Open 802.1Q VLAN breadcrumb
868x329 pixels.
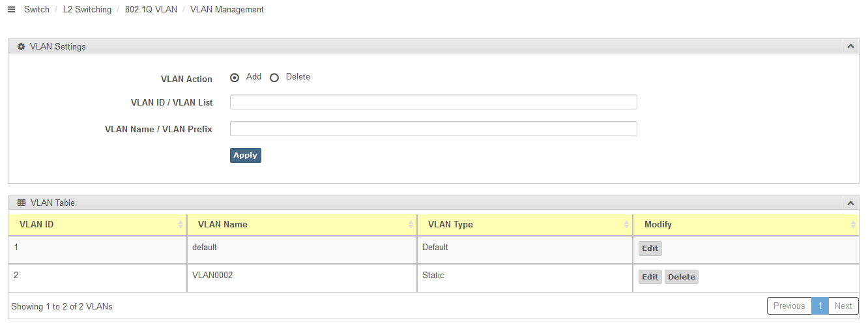tap(151, 10)
